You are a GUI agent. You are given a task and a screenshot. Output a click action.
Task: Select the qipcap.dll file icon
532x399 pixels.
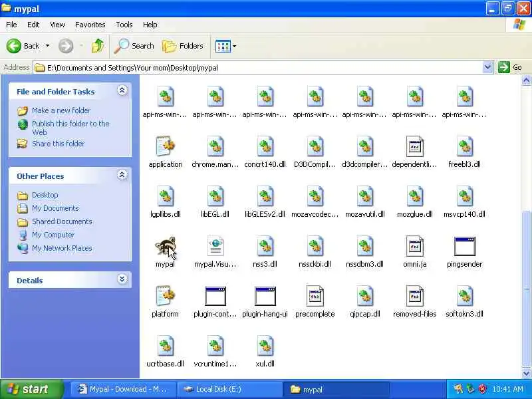tap(364, 296)
